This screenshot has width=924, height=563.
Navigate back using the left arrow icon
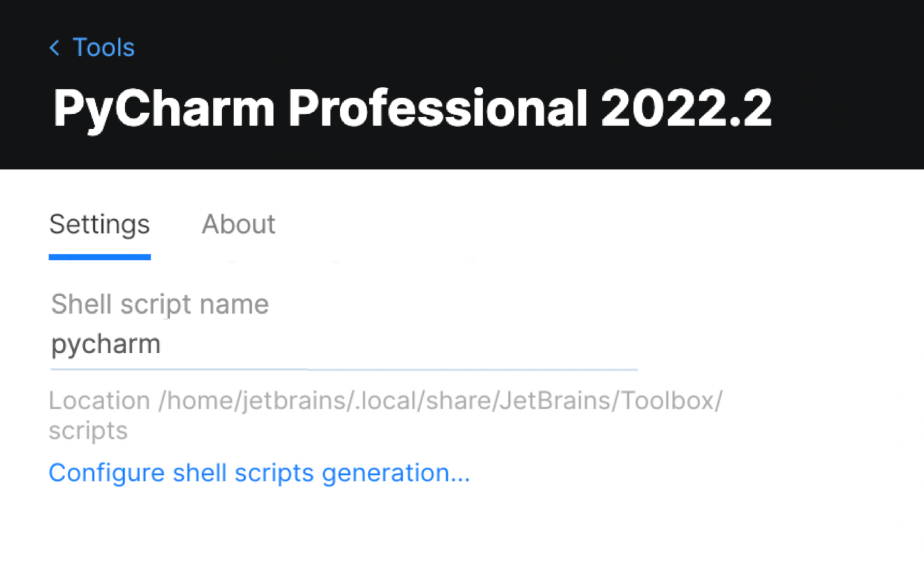(x=54, y=47)
